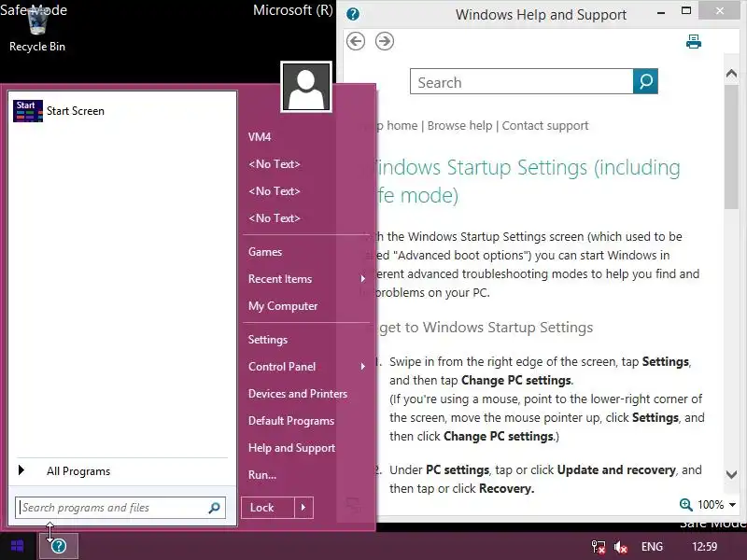Open Default Programs

pos(291,421)
